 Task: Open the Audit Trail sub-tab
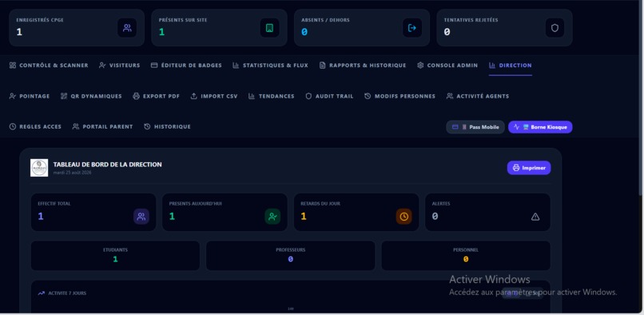(329, 96)
